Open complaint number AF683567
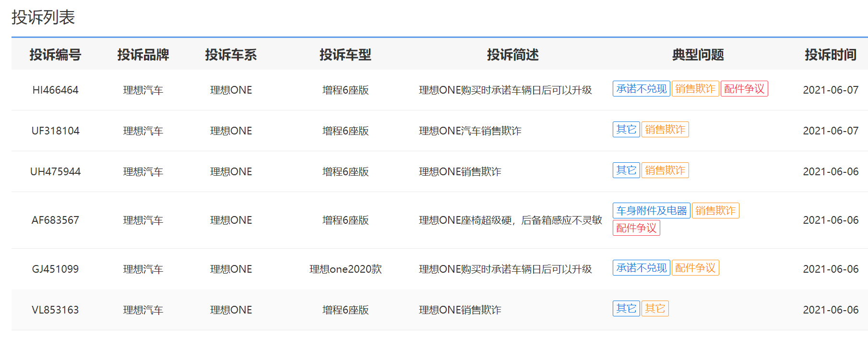868x338 pixels. [55, 220]
